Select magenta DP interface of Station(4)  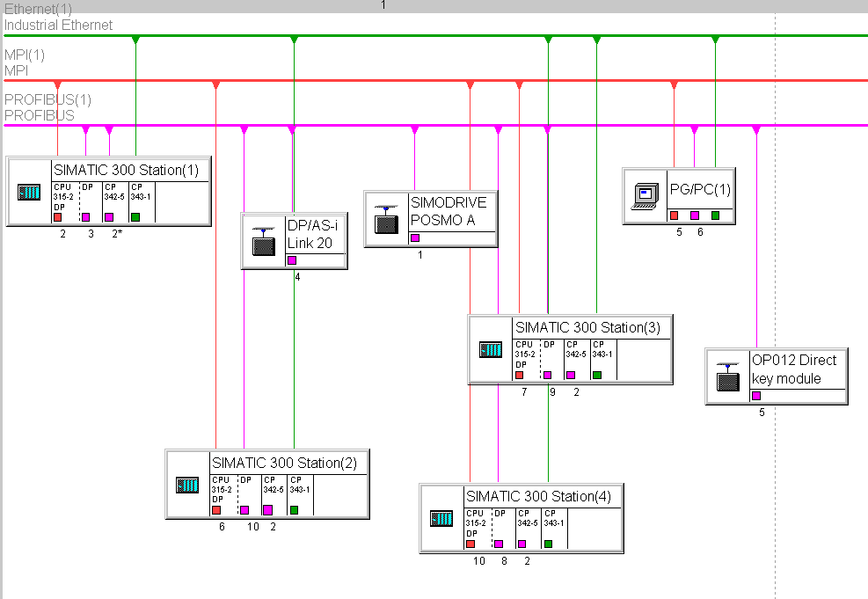coord(499,544)
